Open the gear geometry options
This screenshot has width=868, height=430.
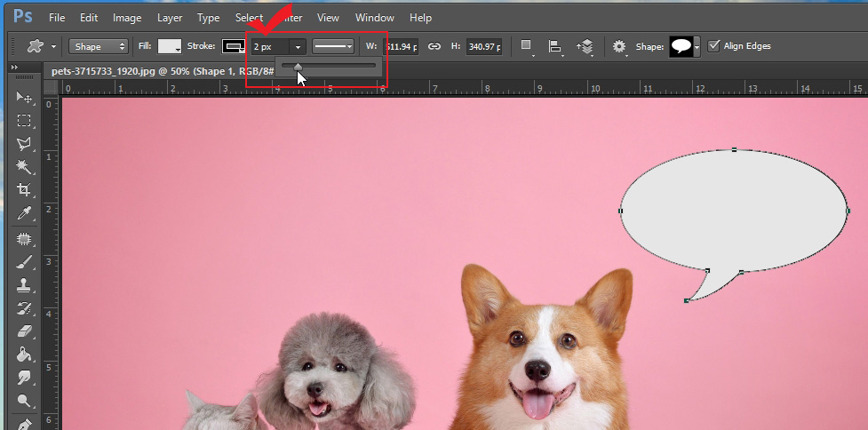pos(619,46)
